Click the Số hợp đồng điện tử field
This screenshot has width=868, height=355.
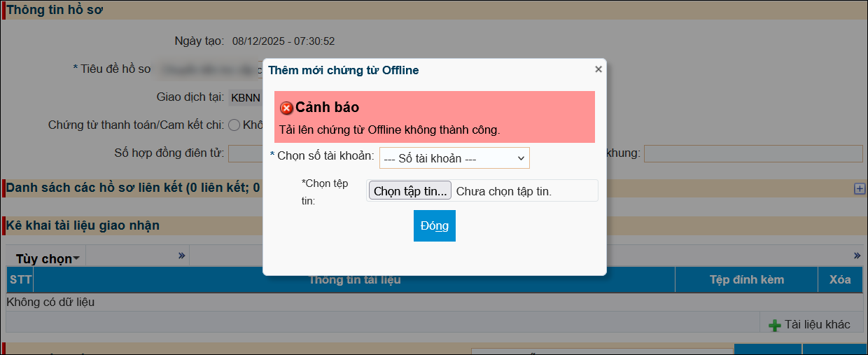tap(245, 153)
